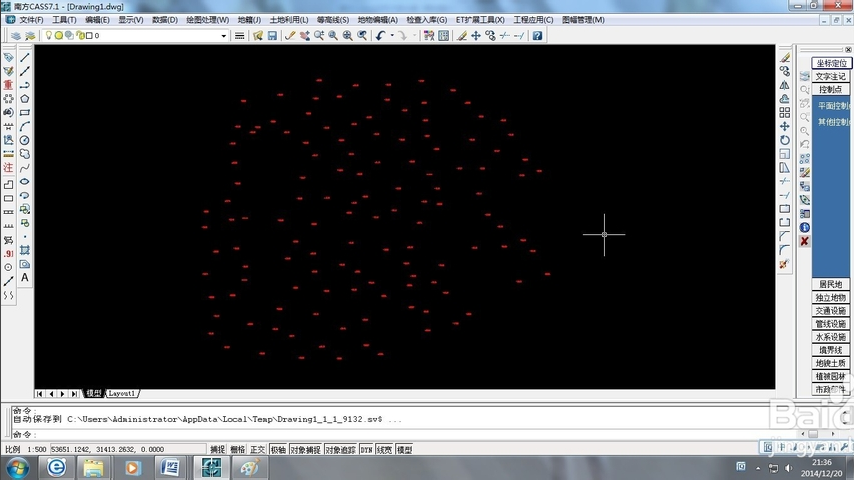Select the Rectangle drawing tool
Viewport: 854px width, 480px height.
(x=25, y=113)
